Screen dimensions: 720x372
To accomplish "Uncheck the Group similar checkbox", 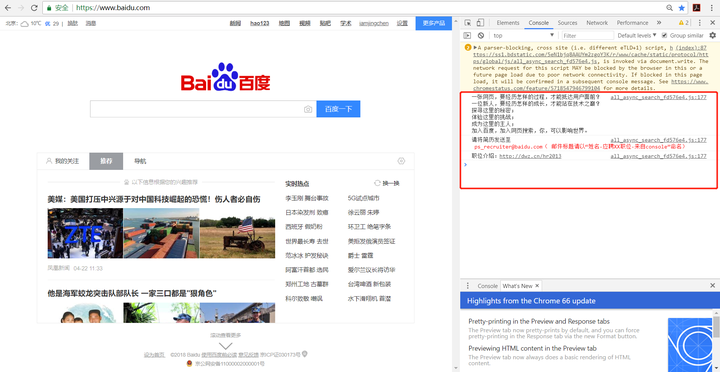I will point(664,35).
